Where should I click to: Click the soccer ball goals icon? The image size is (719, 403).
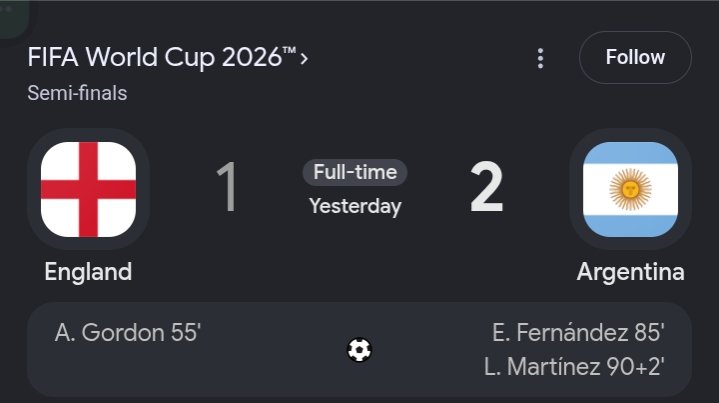click(359, 350)
